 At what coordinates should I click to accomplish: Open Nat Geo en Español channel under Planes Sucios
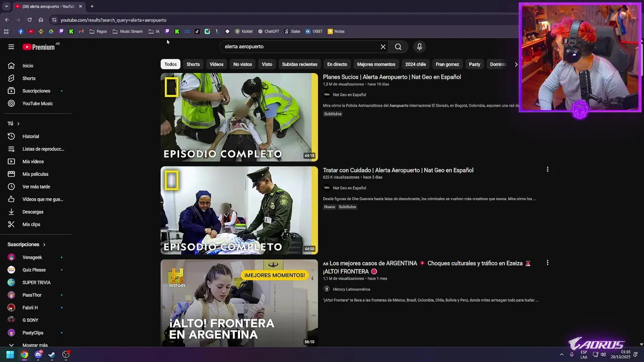click(349, 95)
